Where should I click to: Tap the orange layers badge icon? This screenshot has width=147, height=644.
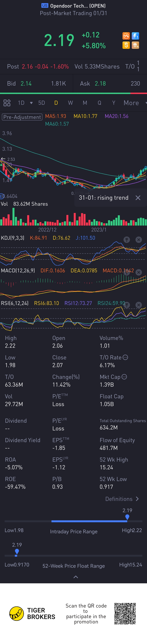[x=136, y=45]
